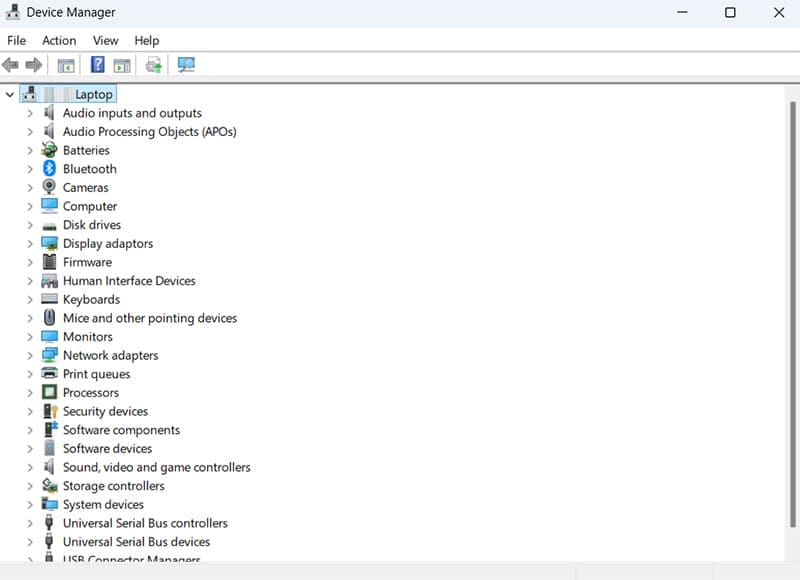
Task: Open the File menu
Action: [16, 40]
